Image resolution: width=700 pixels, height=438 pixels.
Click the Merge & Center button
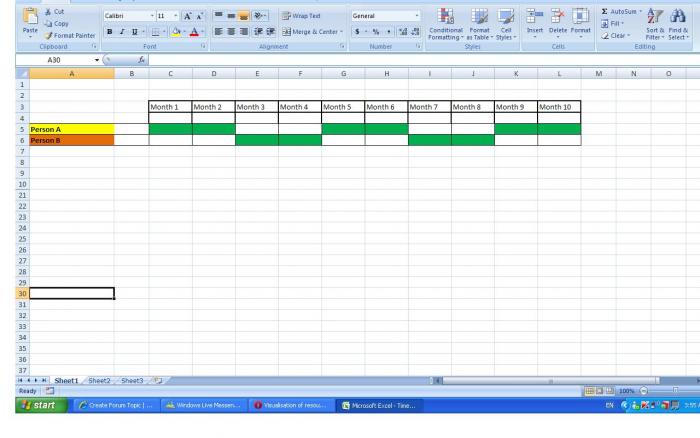point(312,32)
